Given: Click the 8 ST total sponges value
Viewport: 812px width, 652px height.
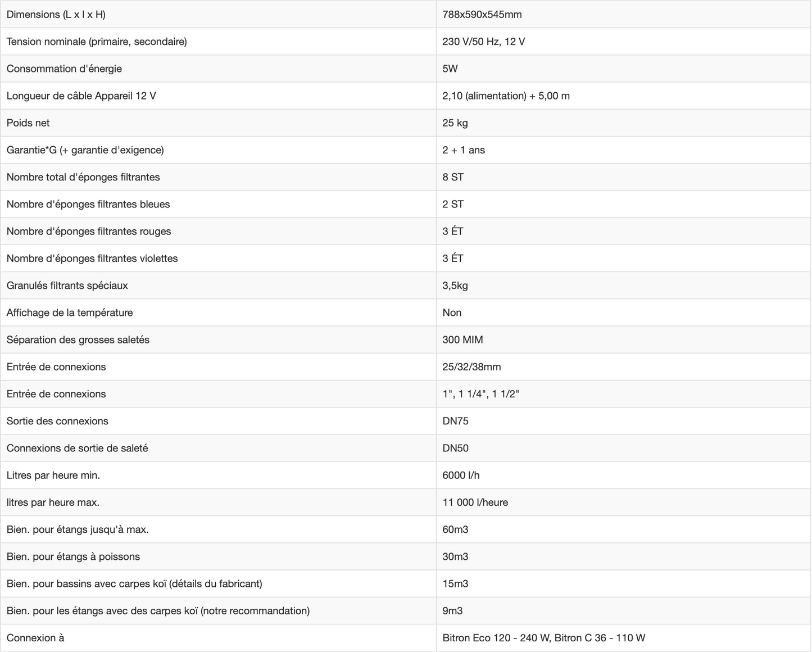Looking at the screenshot, I should point(452,177).
